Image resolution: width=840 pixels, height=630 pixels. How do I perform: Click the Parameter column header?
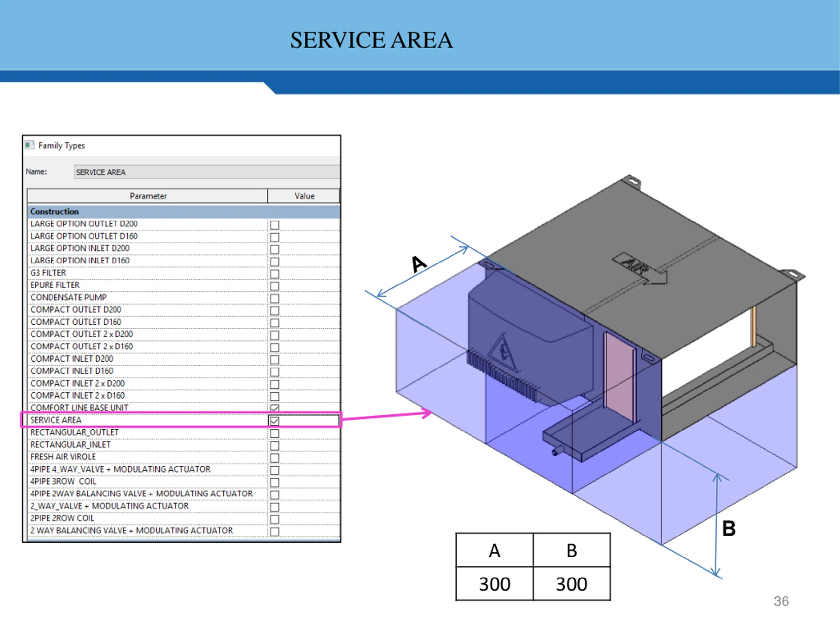(148, 196)
